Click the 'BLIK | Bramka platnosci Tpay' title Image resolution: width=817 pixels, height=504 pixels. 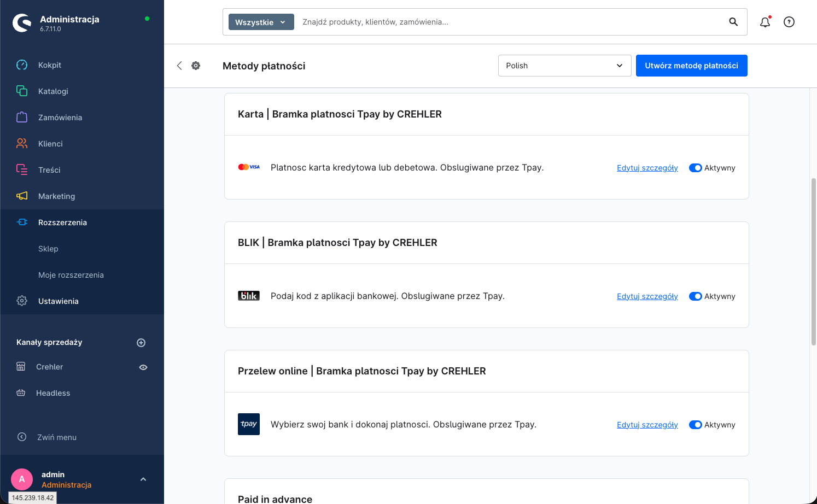(337, 243)
